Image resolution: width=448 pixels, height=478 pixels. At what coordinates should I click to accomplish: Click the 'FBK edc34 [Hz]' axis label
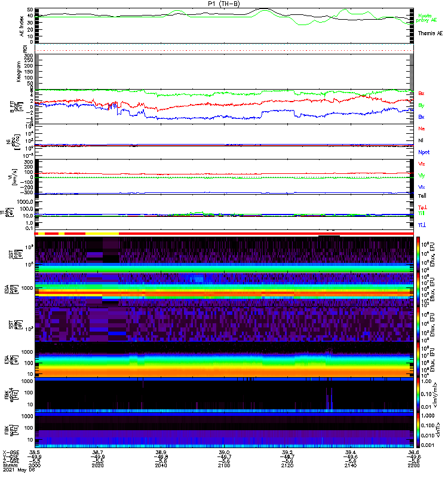tap(13, 395)
